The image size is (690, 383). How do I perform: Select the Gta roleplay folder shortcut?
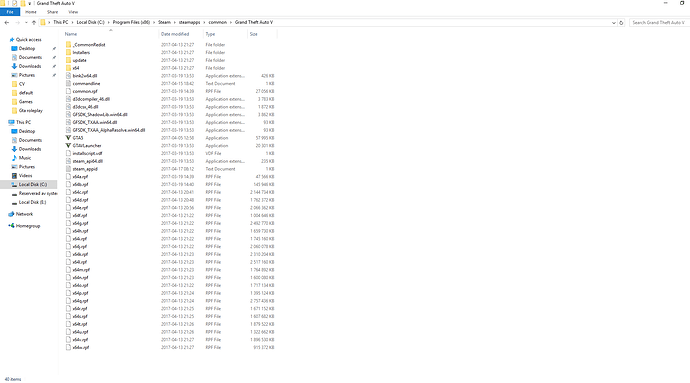[30, 110]
